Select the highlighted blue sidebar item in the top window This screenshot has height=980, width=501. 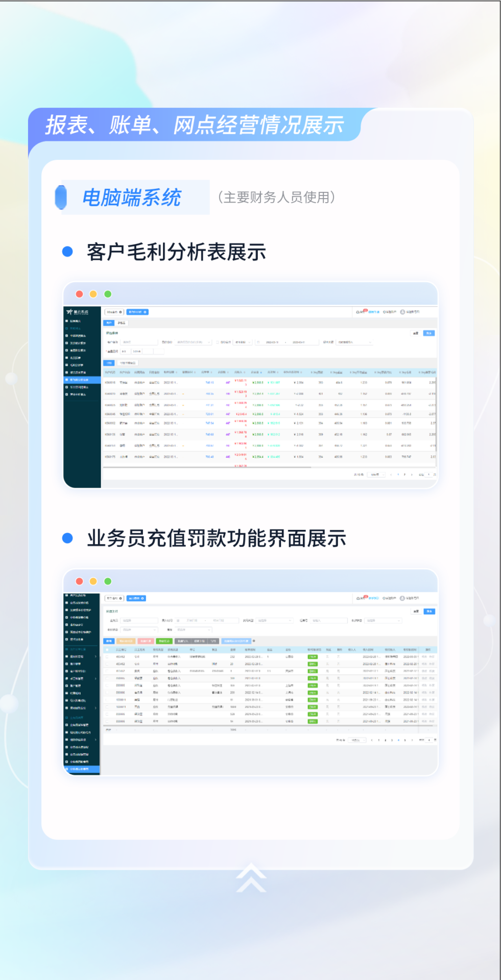pos(82,380)
